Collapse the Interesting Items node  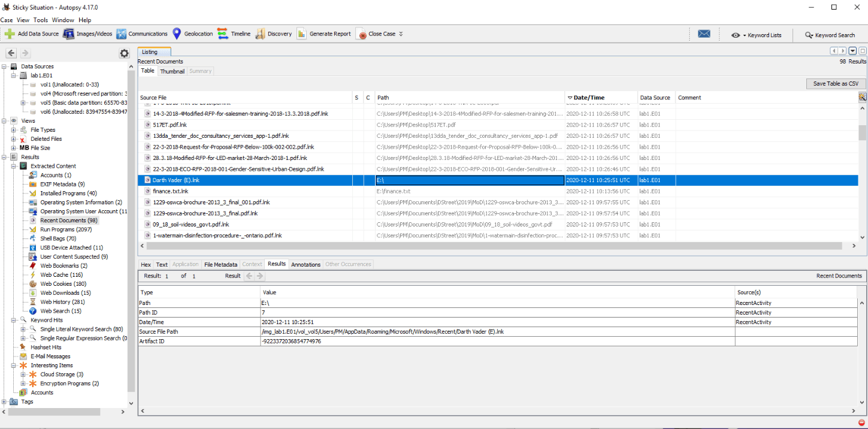tap(14, 365)
